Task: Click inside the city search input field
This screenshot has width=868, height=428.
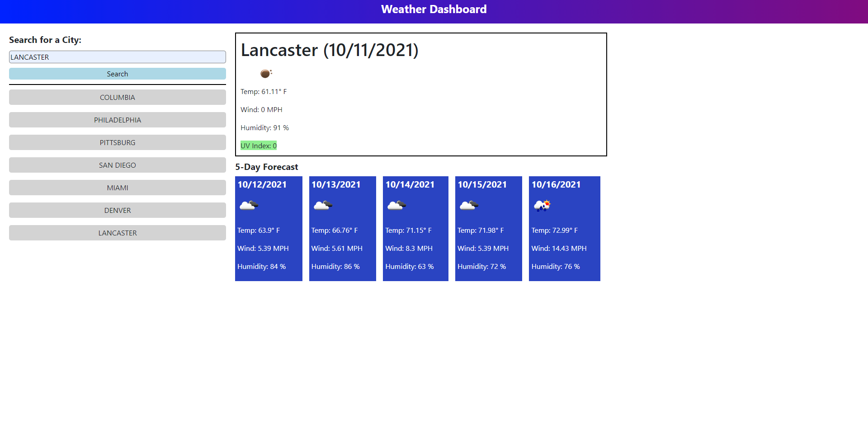Action: click(x=117, y=56)
